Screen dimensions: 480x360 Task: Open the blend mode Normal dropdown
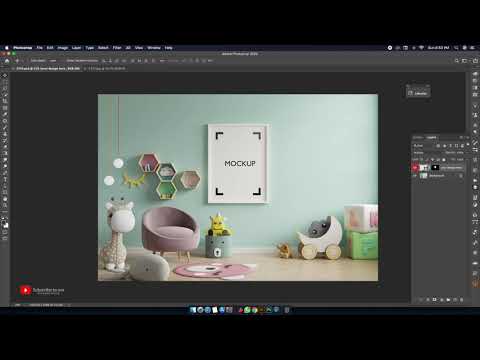tap(425, 152)
